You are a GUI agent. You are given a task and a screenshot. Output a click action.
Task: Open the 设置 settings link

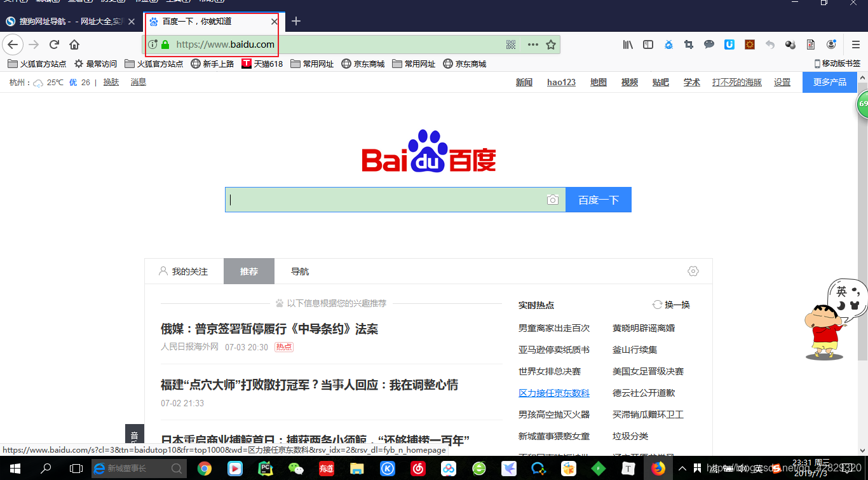tap(782, 82)
